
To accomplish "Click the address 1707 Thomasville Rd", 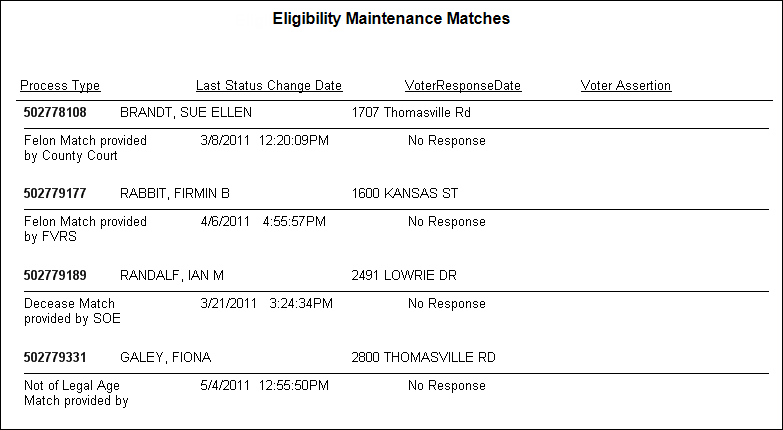I will point(411,112).
